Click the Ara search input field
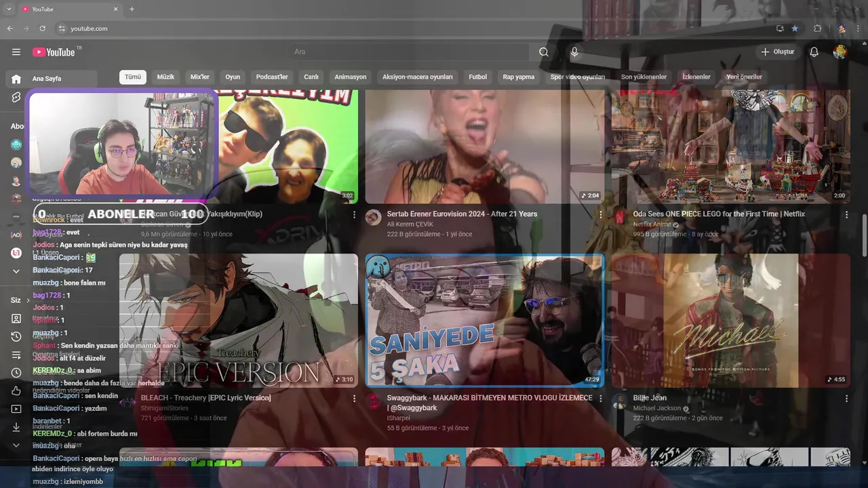 pos(410,52)
